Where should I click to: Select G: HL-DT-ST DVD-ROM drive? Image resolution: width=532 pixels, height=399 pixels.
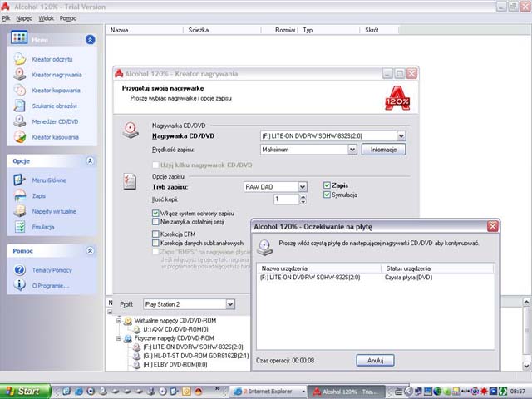(x=195, y=356)
